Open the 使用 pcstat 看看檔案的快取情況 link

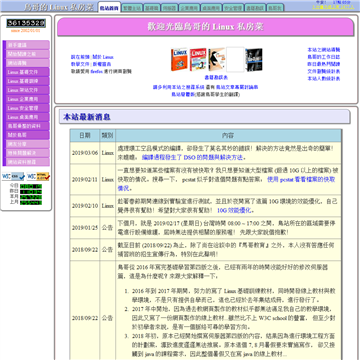[x=227, y=184]
